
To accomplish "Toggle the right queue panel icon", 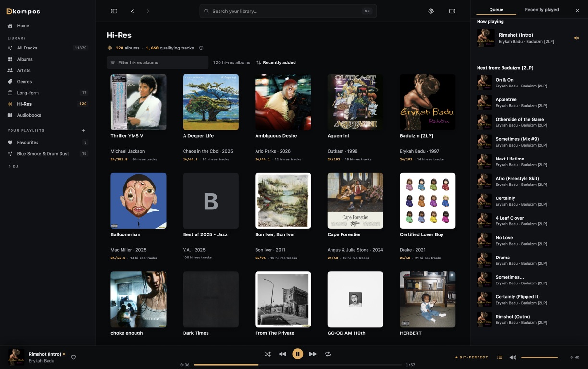I will click(x=452, y=11).
